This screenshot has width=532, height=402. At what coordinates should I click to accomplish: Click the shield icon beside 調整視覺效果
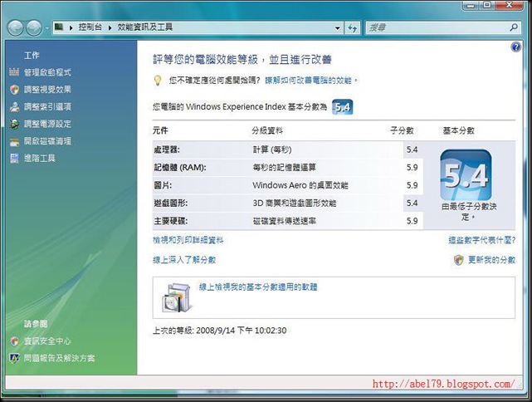pyautogui.click(x=14, y=90)
